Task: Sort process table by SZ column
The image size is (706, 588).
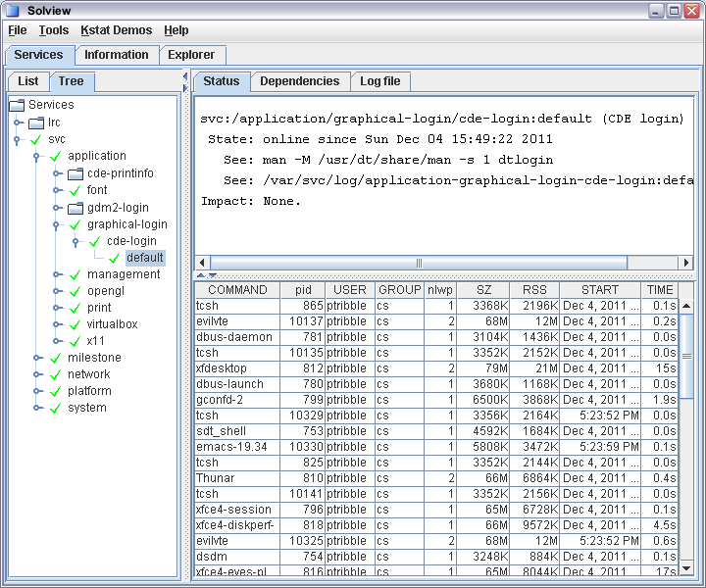Action: 483,290
